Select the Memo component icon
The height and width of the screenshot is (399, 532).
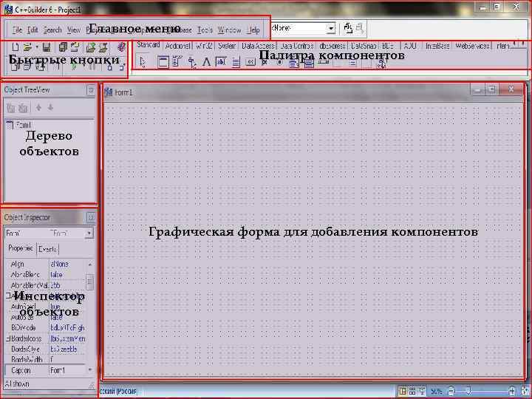236,62
